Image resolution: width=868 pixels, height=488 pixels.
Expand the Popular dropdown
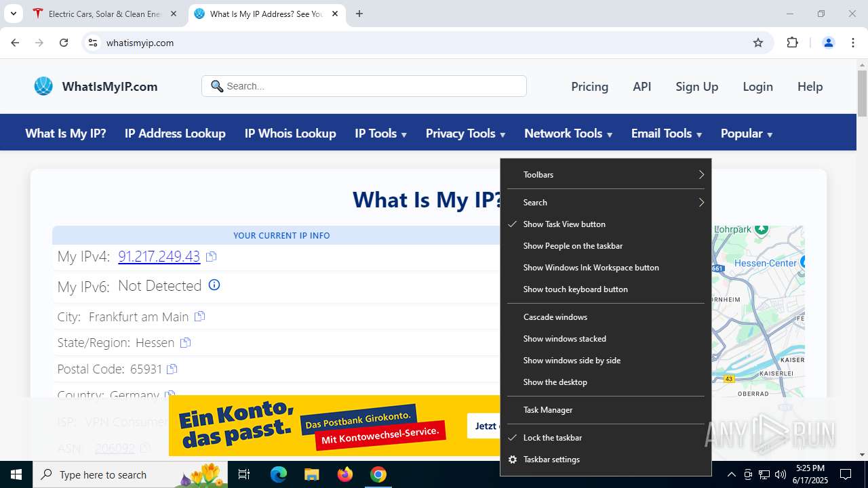747,134
